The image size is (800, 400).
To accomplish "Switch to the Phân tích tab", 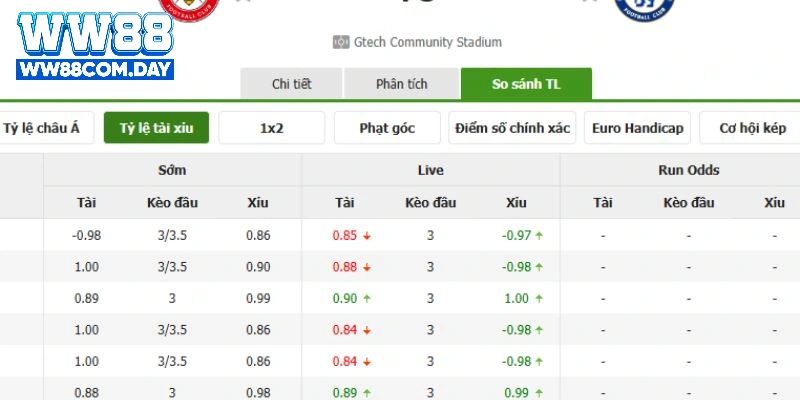I will tap(401, 84).
